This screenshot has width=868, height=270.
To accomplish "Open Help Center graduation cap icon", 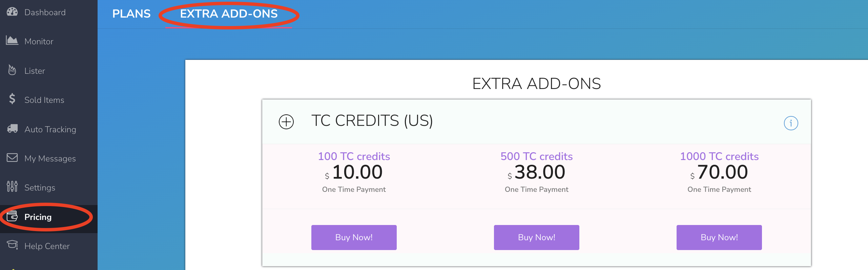I will [x=12, y=246].
